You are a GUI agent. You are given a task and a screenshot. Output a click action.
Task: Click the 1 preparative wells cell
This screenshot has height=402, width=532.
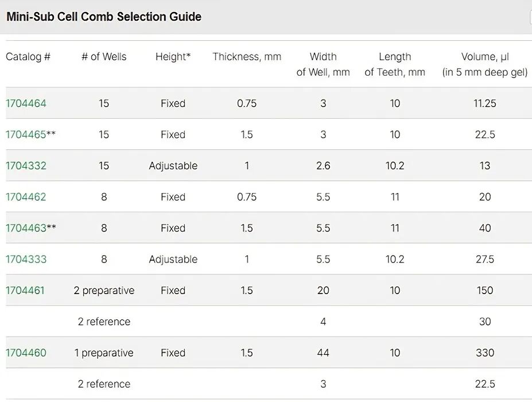coord(104,353)
